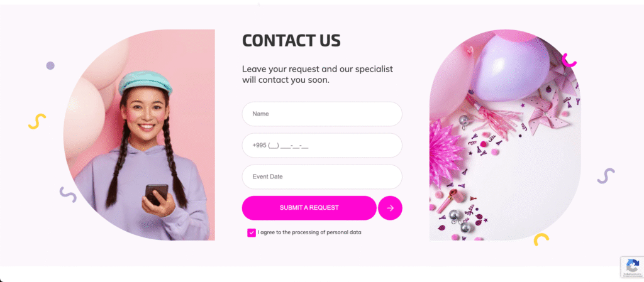Screen dimensions: 644x282
Task: Click the yellow S squiggle left of the woman
Action: tap(37, 121)
